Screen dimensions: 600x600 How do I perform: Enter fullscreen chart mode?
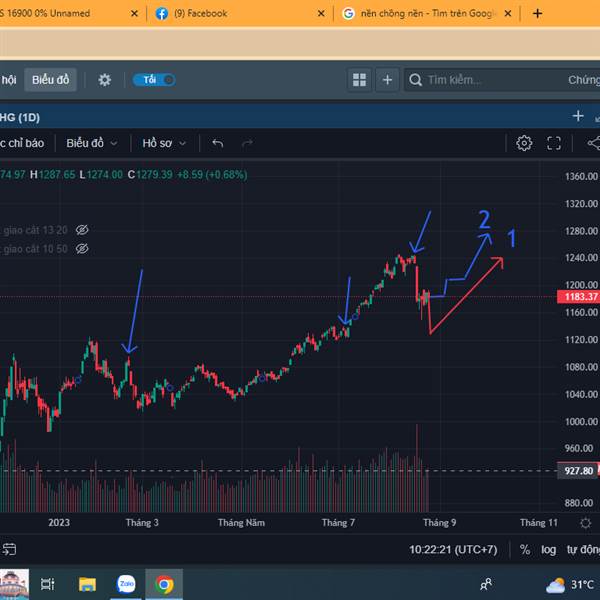coord(554,143)
